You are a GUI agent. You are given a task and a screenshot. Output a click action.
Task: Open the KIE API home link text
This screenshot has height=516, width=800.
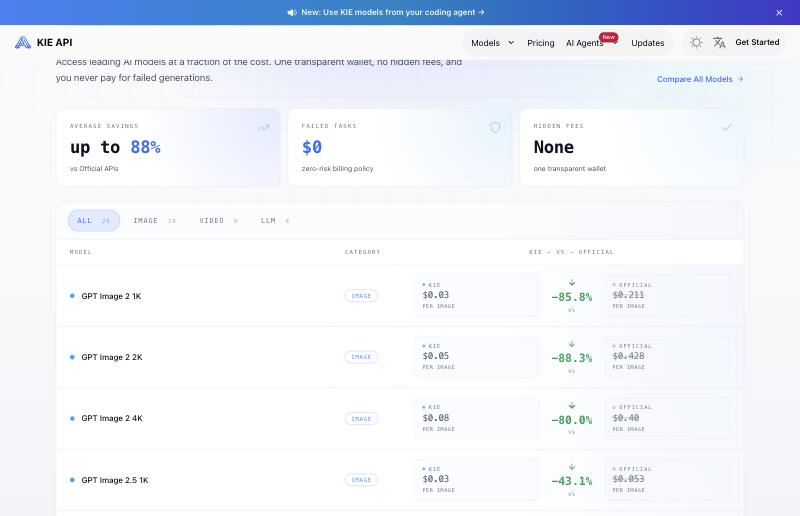point(55,42)
